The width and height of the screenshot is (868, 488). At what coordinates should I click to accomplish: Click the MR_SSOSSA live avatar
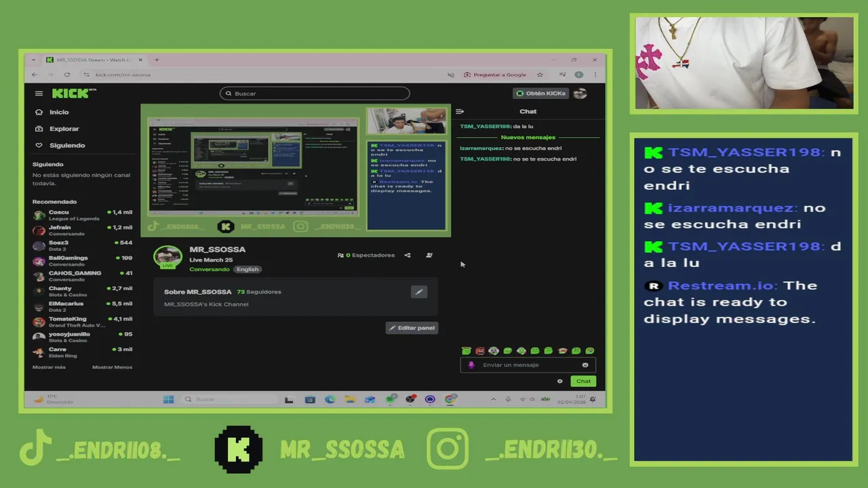coord(167,258)
